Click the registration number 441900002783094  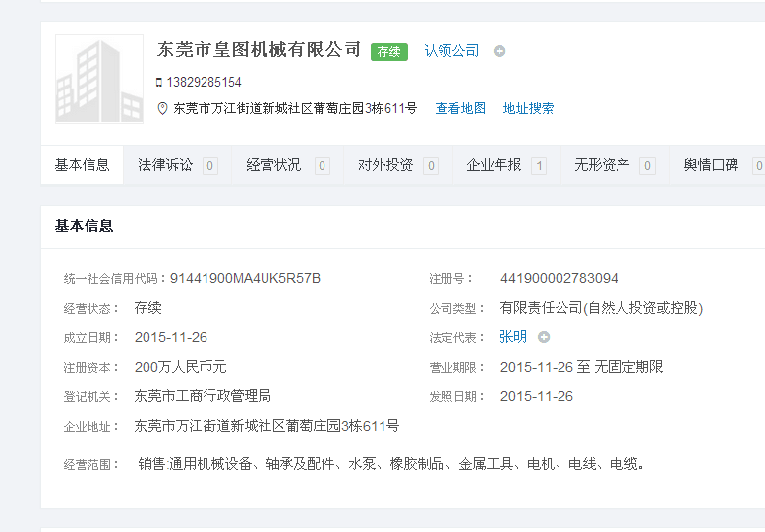pos(559,278)
